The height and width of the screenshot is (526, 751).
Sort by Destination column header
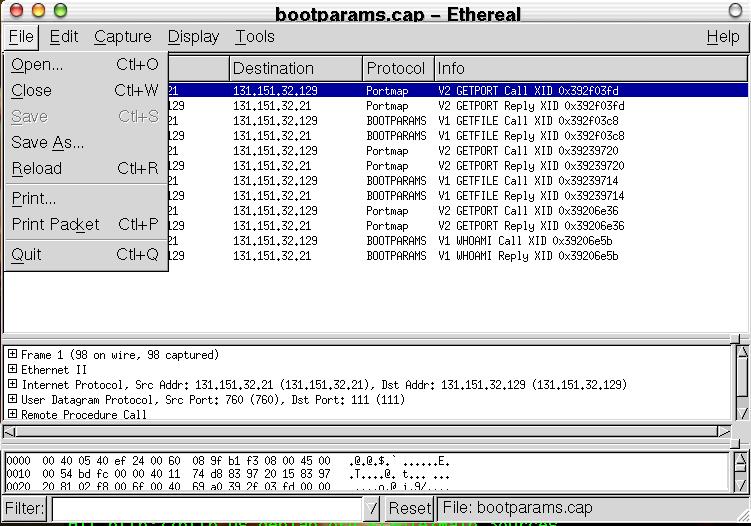296,69
